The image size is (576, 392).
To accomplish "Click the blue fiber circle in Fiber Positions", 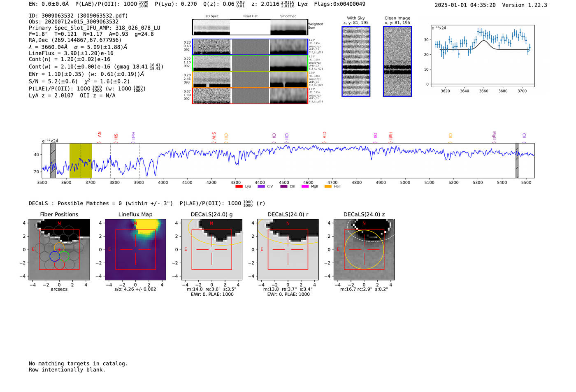I will pos(55,256).
